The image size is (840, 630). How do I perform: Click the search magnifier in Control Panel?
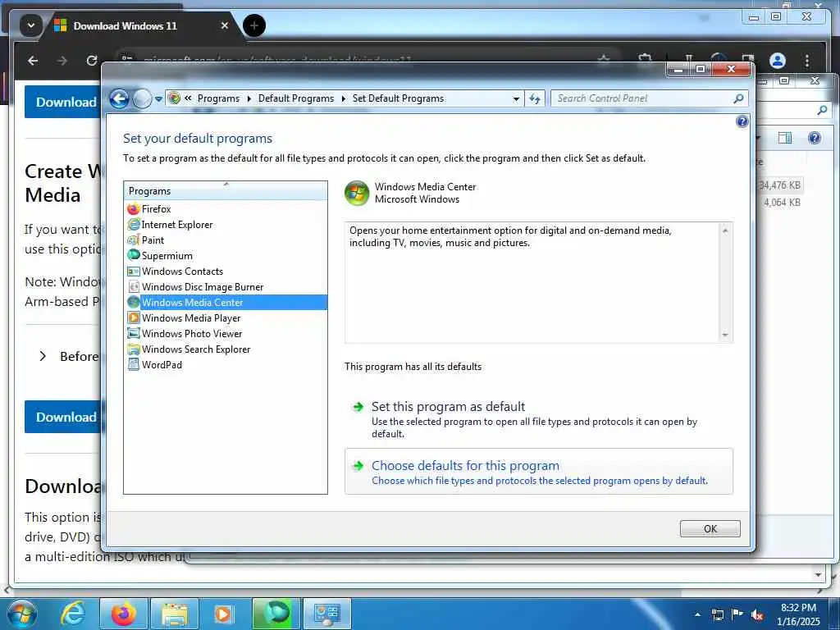[x=738, y=98]
